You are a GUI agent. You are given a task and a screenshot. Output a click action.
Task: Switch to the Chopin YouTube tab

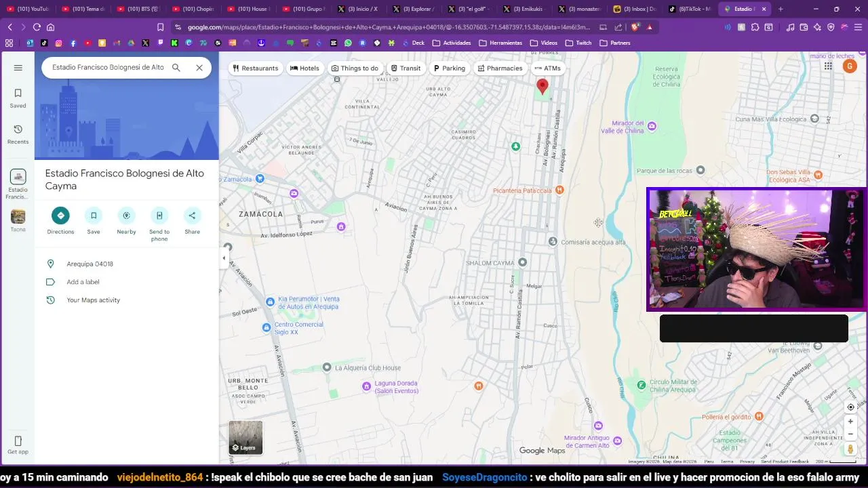point(192,9)
